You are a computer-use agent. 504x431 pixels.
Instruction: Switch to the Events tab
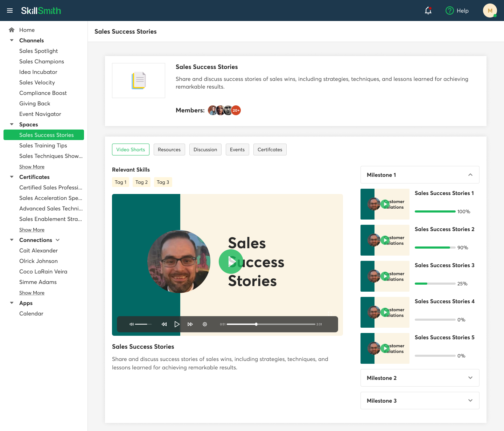click(x=237, y=150)
